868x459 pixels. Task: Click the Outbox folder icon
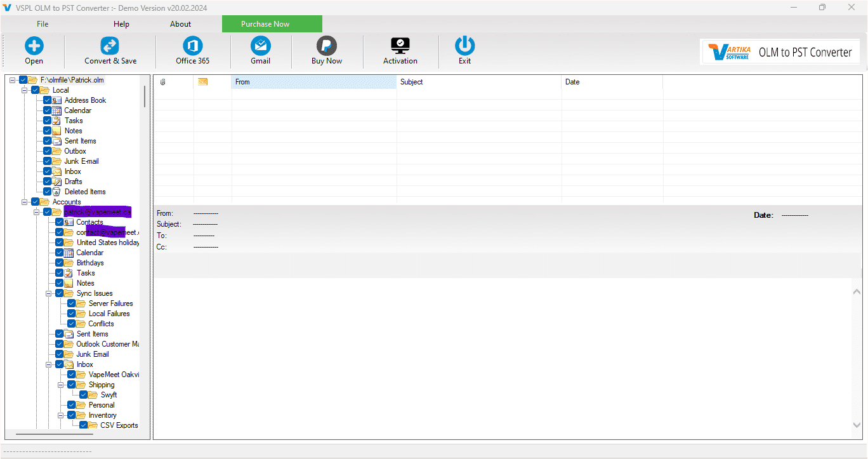(57, 151)
